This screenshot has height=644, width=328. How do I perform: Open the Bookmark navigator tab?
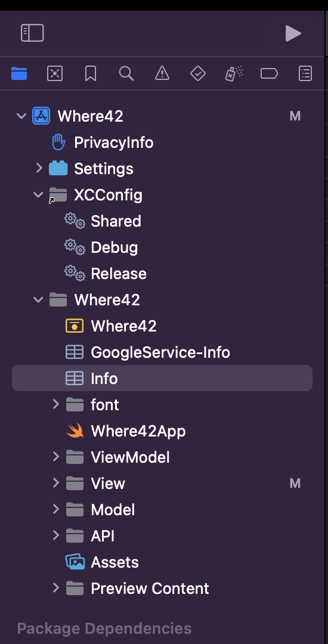90,73
